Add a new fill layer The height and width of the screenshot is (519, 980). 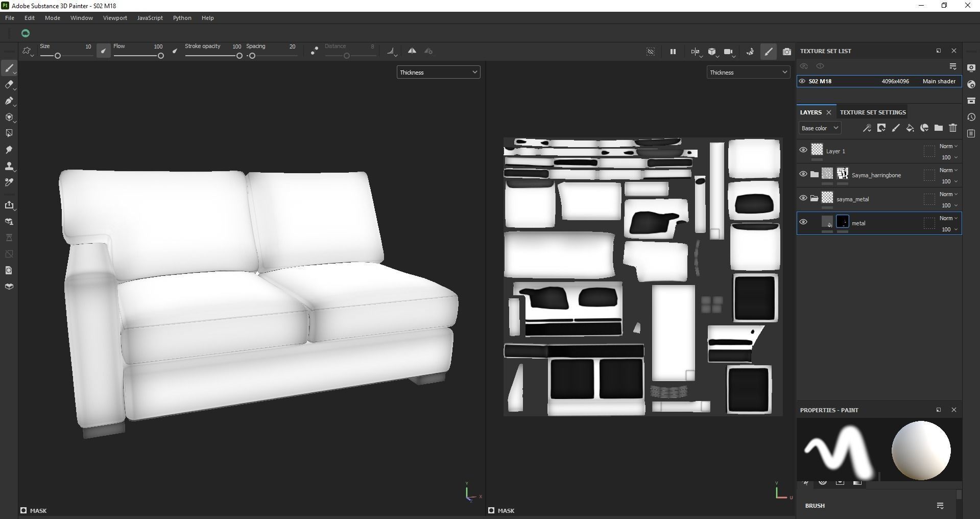[910, 128]
